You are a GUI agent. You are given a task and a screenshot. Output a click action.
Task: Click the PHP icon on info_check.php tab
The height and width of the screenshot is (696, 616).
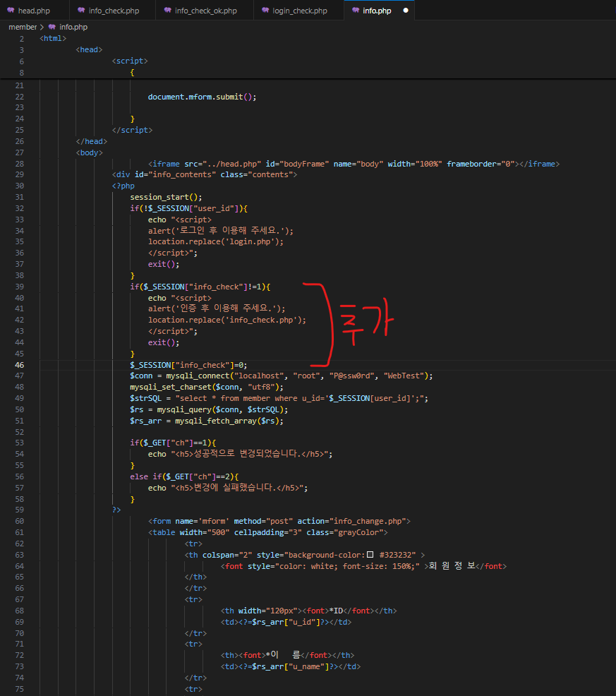[81, 10]
